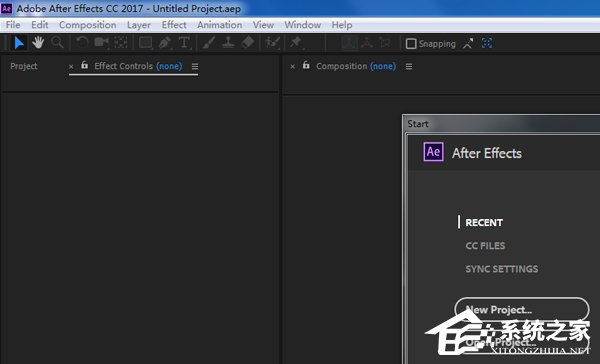
Task: Close the Effect Controls tab
Action: (71, 67)
